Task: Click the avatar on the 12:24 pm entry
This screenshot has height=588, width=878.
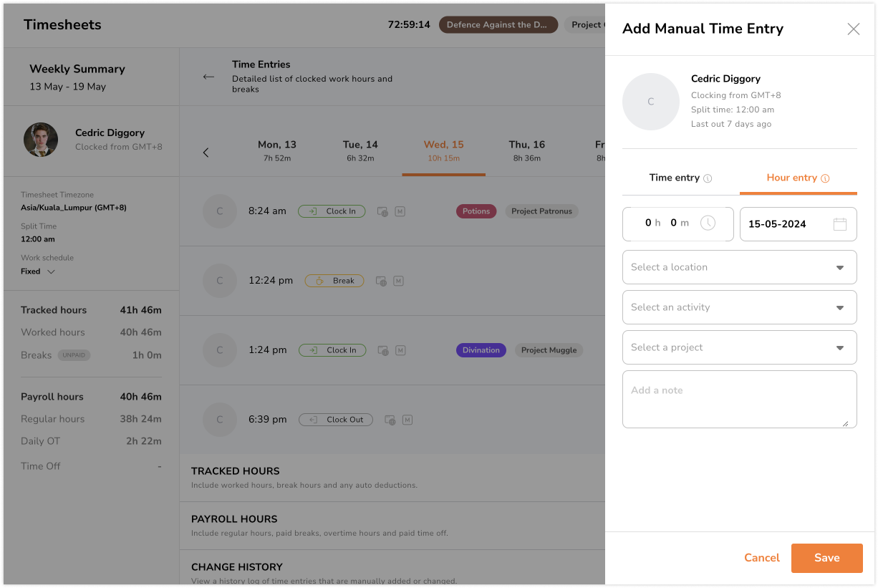Action: (x=220, y=281)
